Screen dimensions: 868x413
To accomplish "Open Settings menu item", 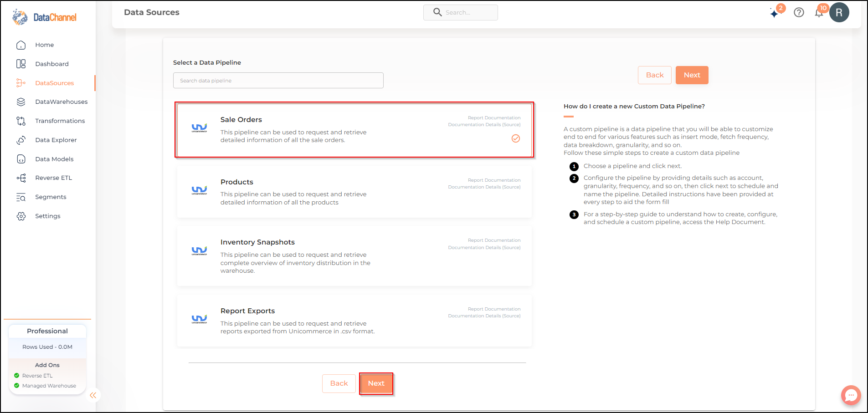I will pyautogui.click(x=48, y=216).
